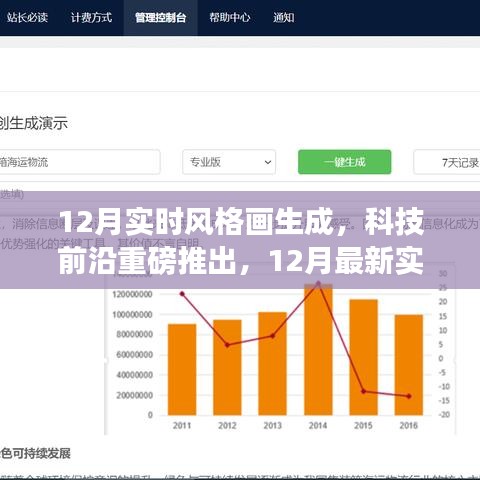Click the 2014 axis year label

tap(318, 425)
